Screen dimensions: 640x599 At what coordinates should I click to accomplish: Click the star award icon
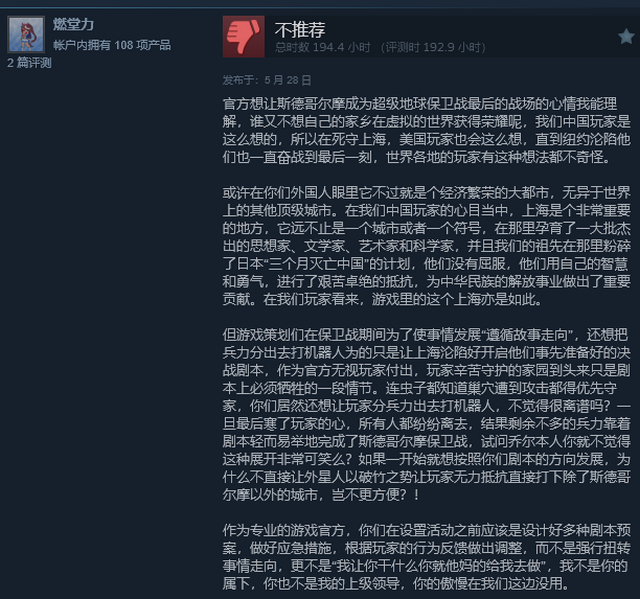point(626,37)
